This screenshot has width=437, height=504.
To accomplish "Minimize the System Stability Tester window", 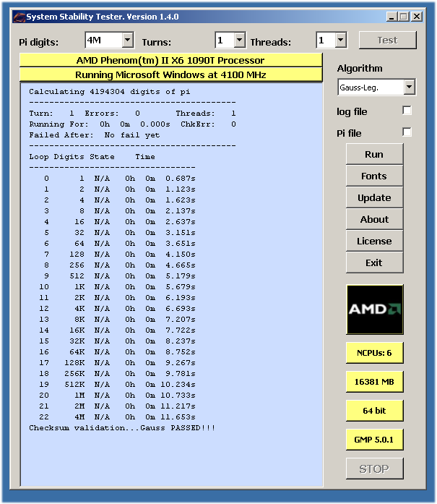I will (391, 17).
